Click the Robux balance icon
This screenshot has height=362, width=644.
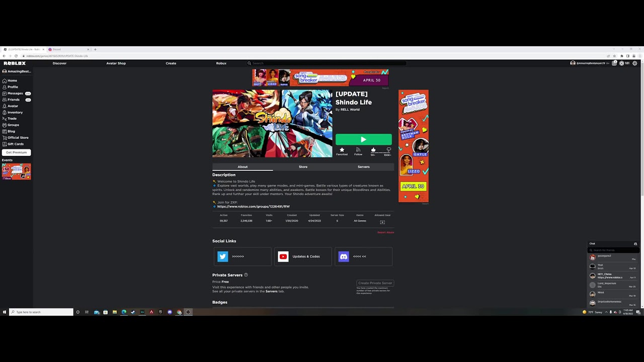(x=622, y=63)
